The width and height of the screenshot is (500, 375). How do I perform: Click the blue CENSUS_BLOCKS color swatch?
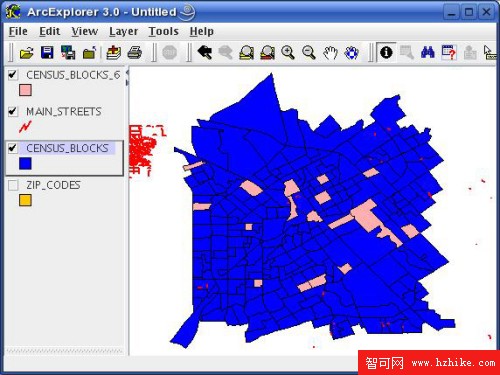25,163
